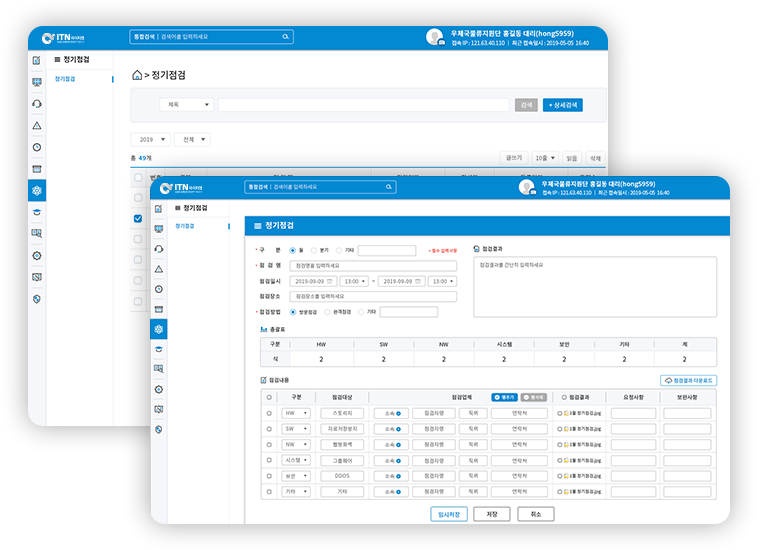The width and height of the screenshot is (760, 550).
Task: Open shield icon in back window sidebar
Action: coord(37,299)
